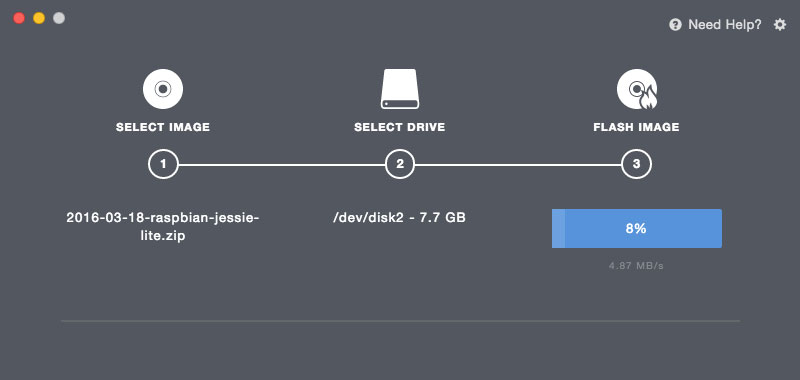
Task: Click the 8% flashing progress bar
Action: [637, 229]
